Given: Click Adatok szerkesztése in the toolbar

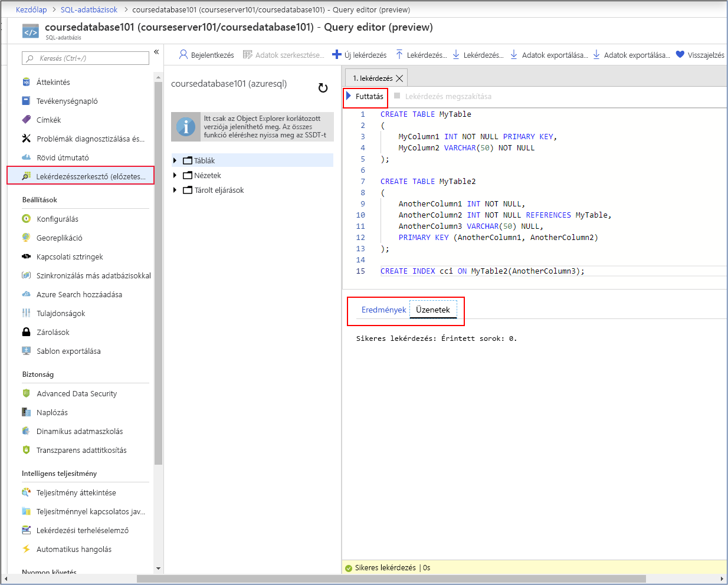Looking at the screenshot, I should click(284, 55).
